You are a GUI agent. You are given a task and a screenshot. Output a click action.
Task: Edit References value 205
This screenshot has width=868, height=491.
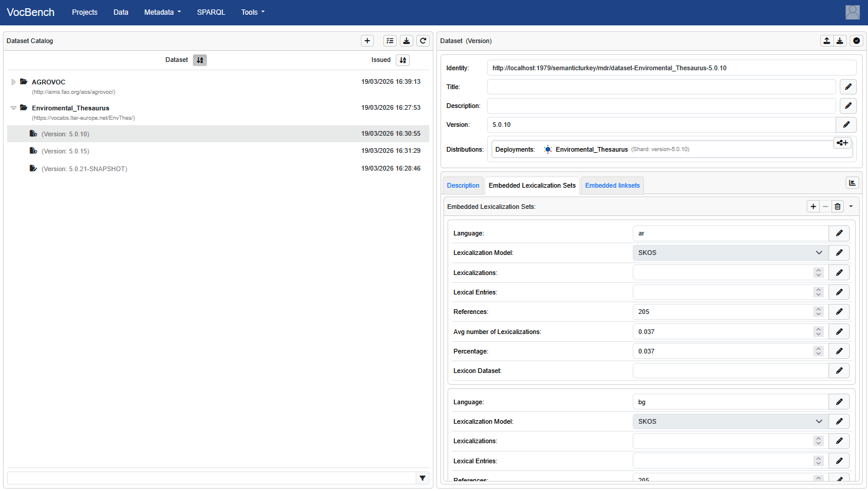coord(839,312)
